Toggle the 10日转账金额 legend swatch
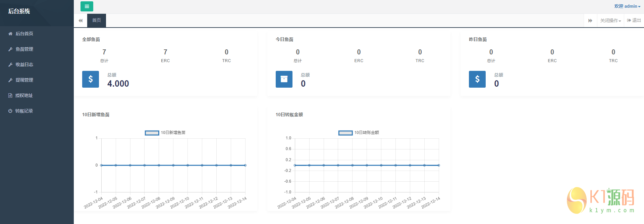Image resolution: width=644 pixels, height=224 pixels. tap(345, 133)
